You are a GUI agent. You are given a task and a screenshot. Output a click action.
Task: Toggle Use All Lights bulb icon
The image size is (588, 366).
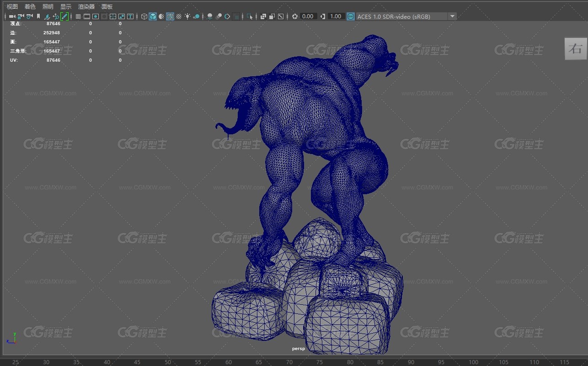point(187,16)
